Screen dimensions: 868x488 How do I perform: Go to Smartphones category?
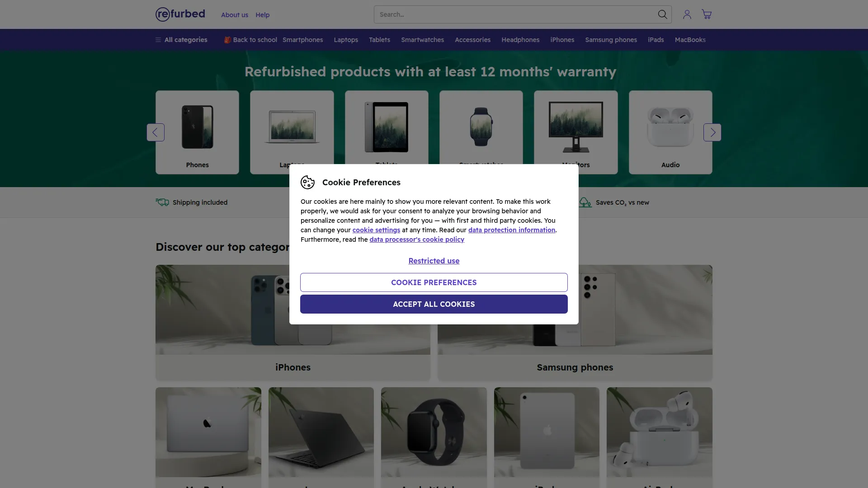pyautogui.click(x=303, y=40)
